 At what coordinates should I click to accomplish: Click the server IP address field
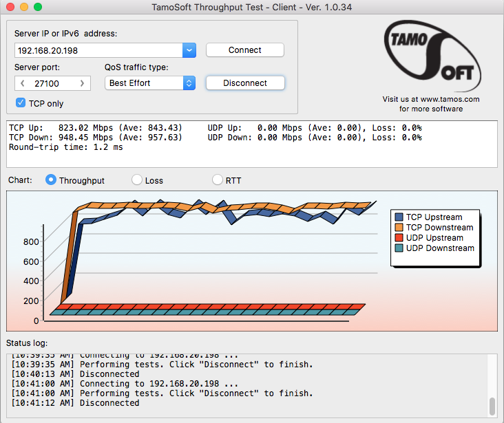98,50
